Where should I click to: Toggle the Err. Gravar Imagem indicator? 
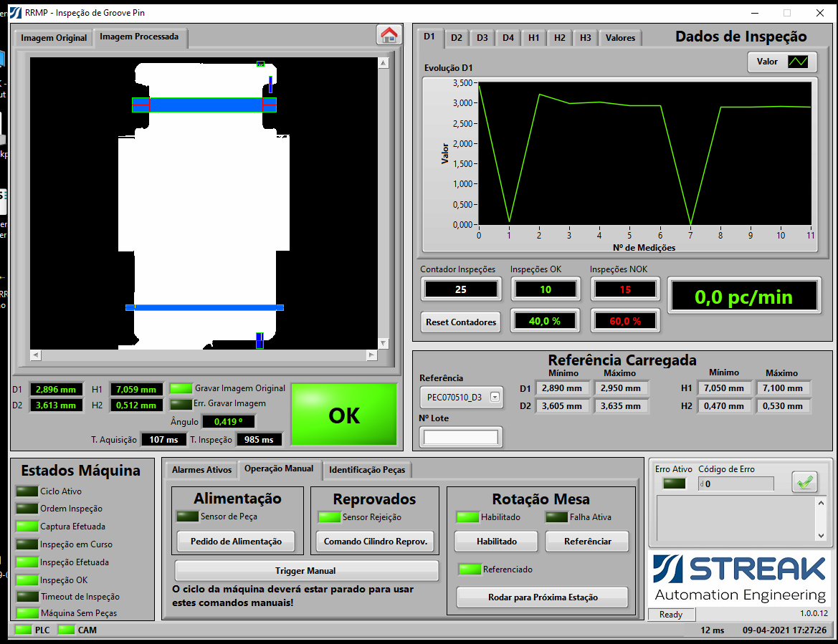coord(181,404)
